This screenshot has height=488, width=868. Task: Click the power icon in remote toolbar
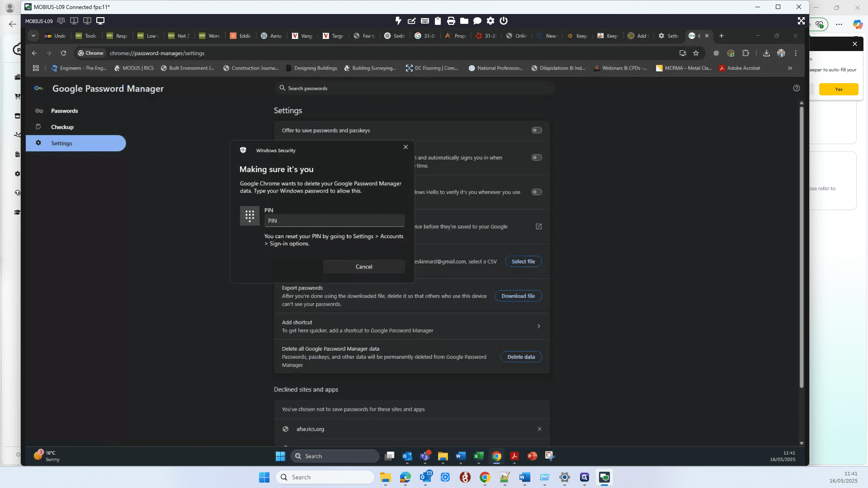coord(504,21)
